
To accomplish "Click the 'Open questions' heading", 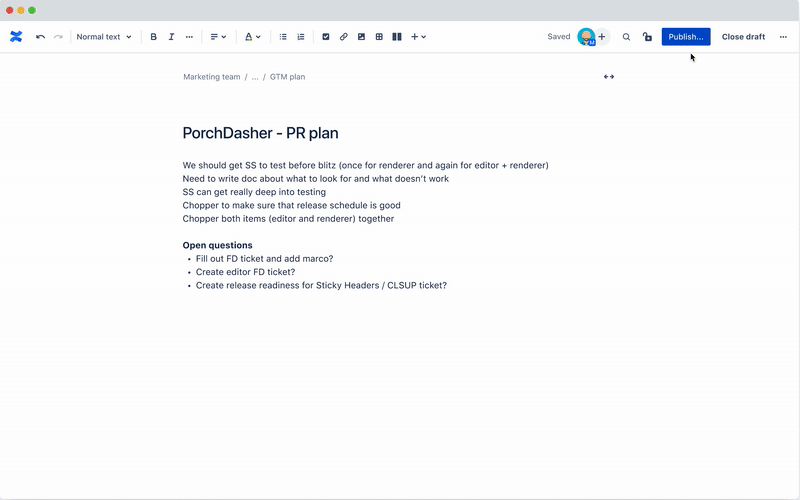I will pyautogui.click(x=217, y=245).
